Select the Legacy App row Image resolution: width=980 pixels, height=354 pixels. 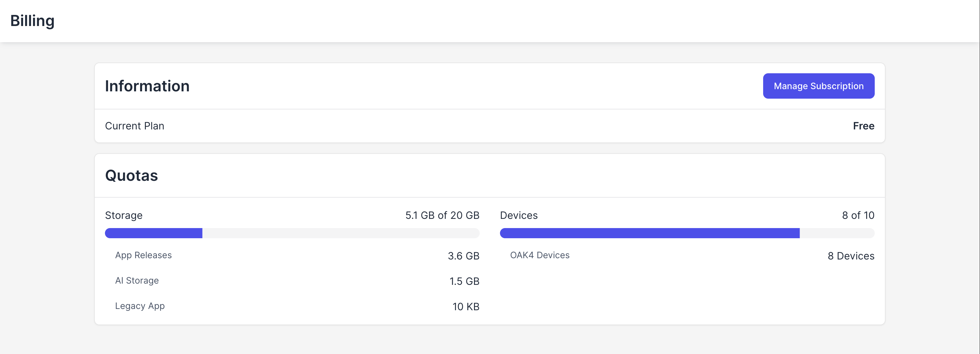pos(297,306)
